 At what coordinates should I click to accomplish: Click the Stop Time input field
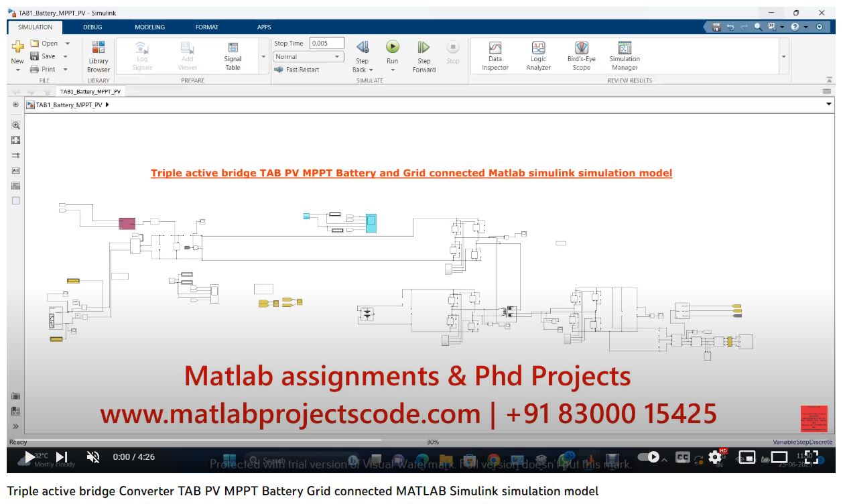326,44
